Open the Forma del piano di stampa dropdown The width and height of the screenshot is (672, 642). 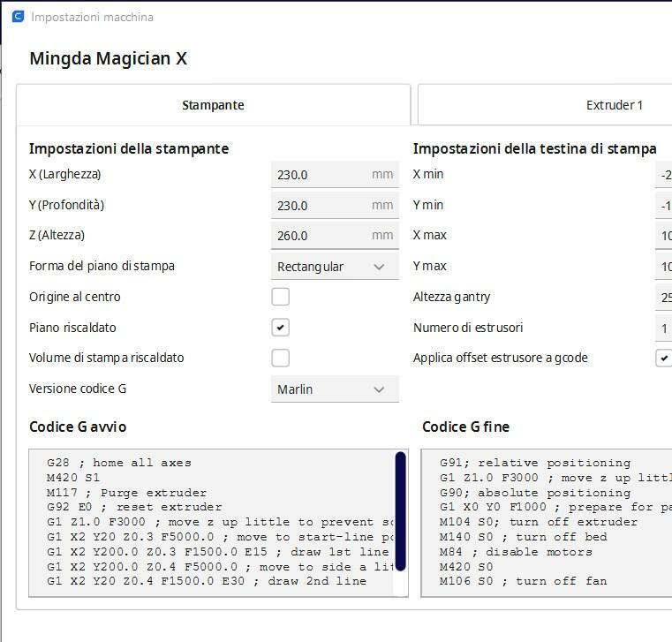point(335,266)
